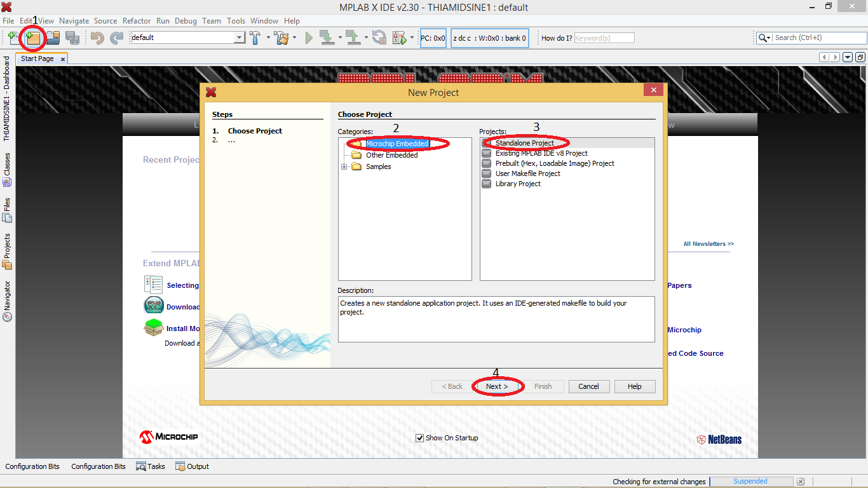Open the Window menu
Screen dimensions: 868x488
click(264, 21)
